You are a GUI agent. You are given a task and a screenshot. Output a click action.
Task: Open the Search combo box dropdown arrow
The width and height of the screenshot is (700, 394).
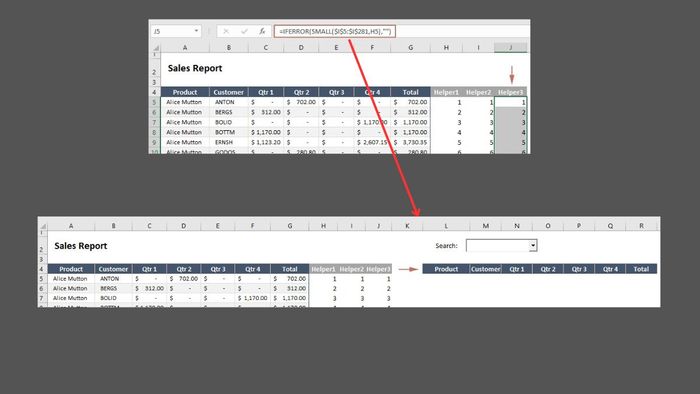click(533, 245)
